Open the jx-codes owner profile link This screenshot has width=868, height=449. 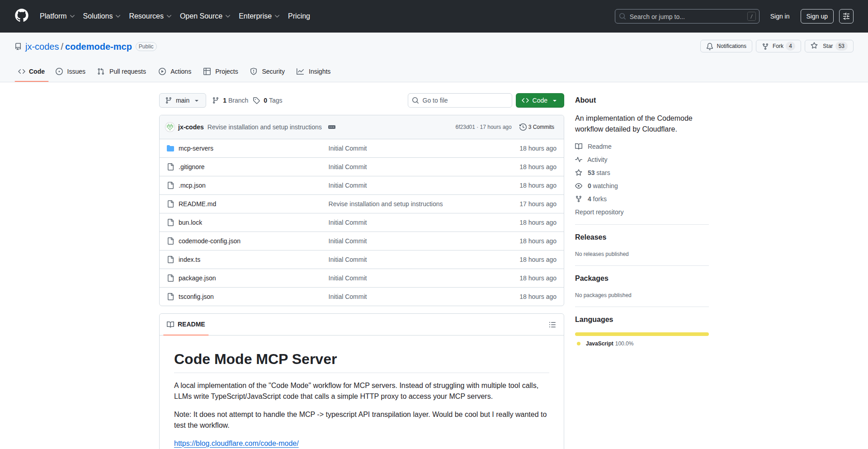[42, 47]
